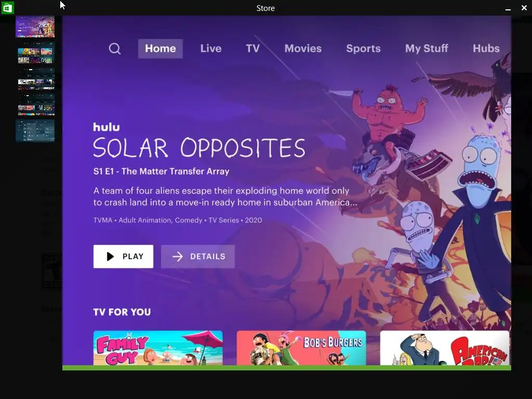Open search with the magnifier icon

[x=115, y=48]
